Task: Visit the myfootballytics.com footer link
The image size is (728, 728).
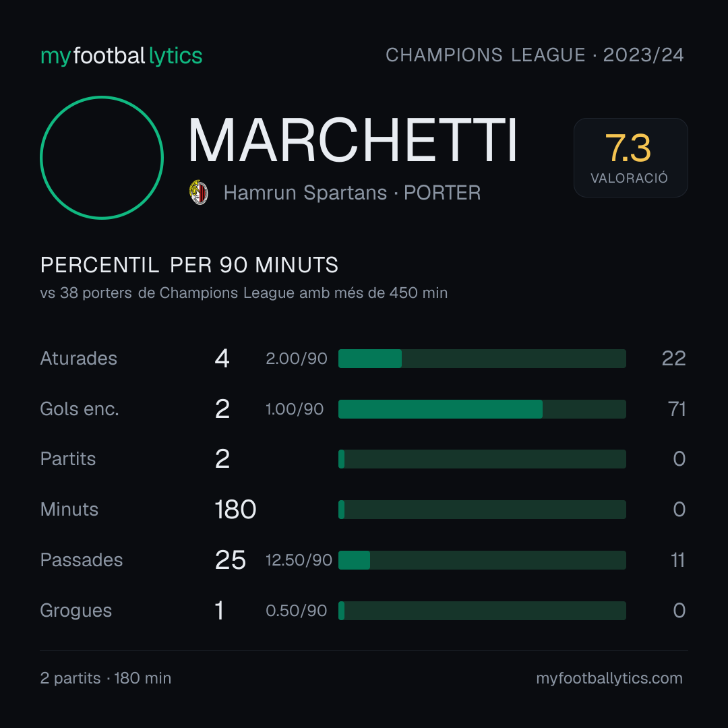Action: point(609,678)
